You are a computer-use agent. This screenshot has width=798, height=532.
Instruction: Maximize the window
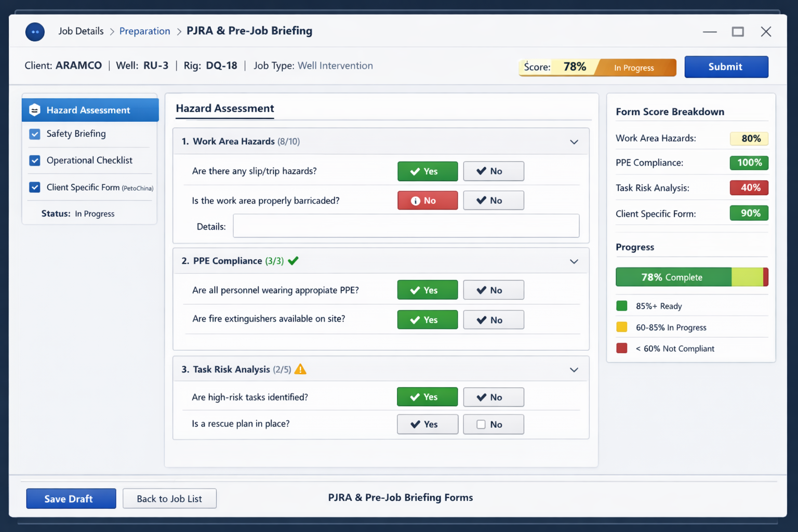pyautogui.click(x=737, y=32)
